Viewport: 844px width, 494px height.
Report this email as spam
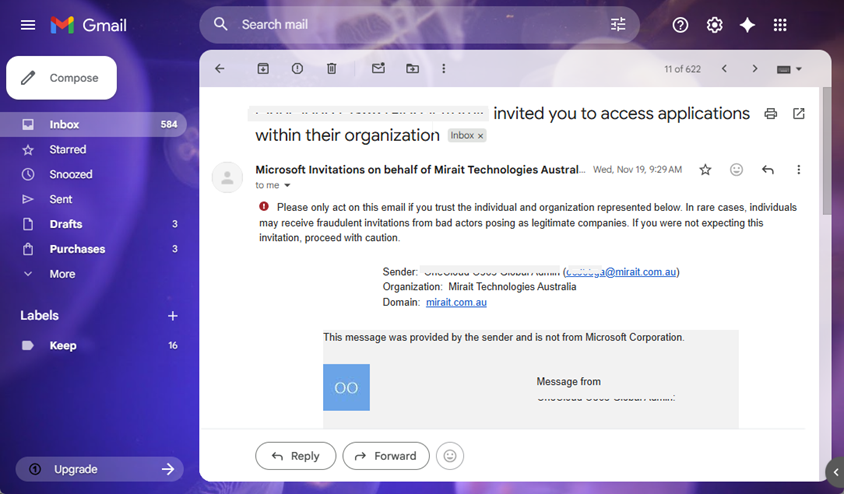[x=297, y=69]
